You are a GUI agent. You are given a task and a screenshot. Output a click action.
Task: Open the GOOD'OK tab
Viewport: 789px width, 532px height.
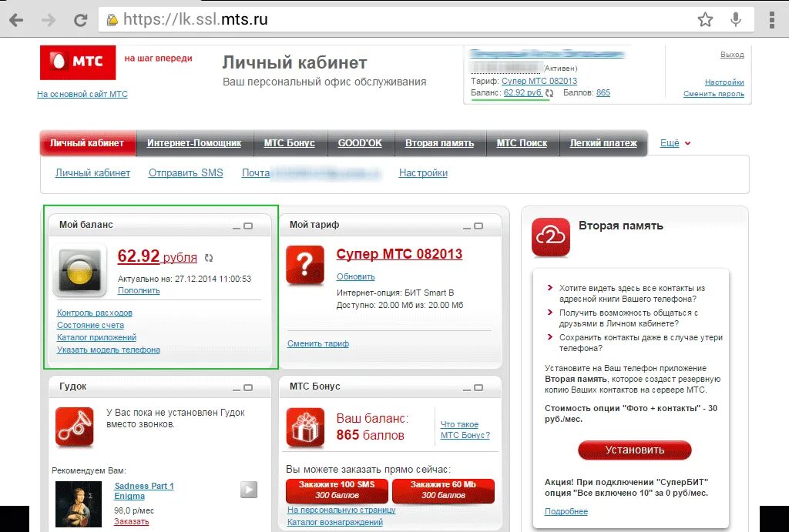360,142
